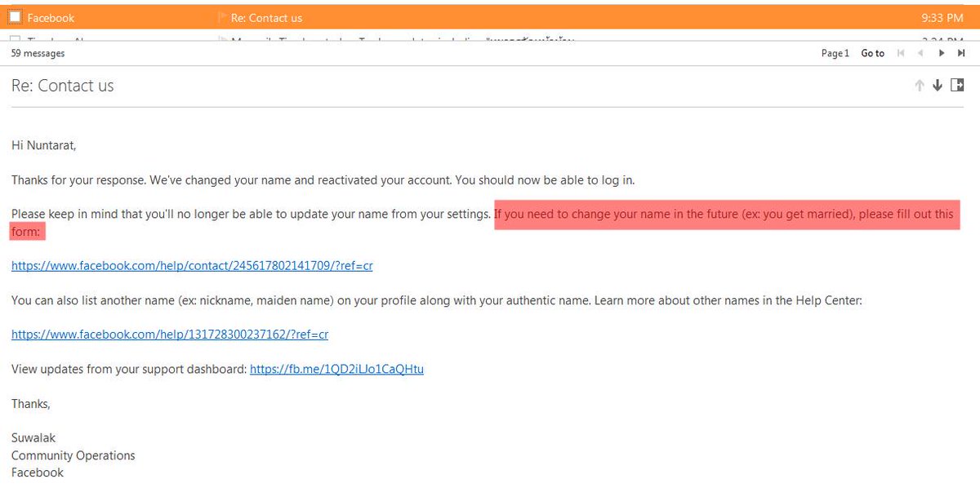
Task: Show the previous message using the up arrow
Action: (920, 86)
